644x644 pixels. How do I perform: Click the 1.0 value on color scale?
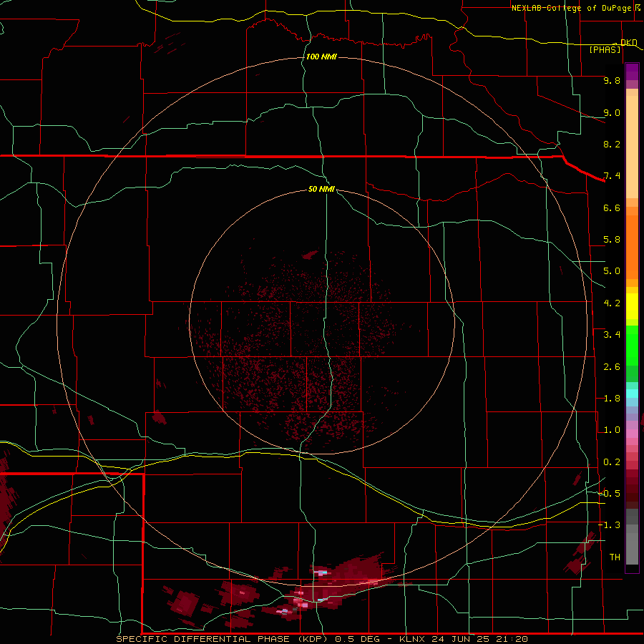pyautogui.click(x=612, y=430)
